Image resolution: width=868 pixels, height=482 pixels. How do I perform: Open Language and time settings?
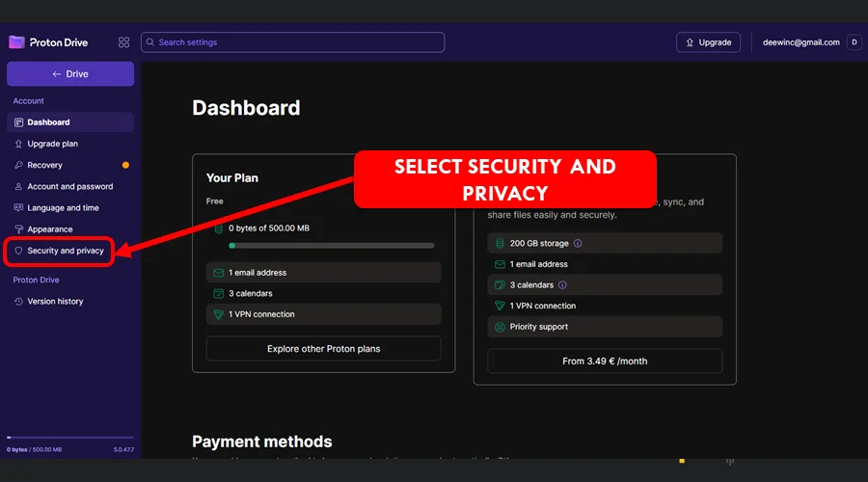pyautogui.click(x=70, y=208)
